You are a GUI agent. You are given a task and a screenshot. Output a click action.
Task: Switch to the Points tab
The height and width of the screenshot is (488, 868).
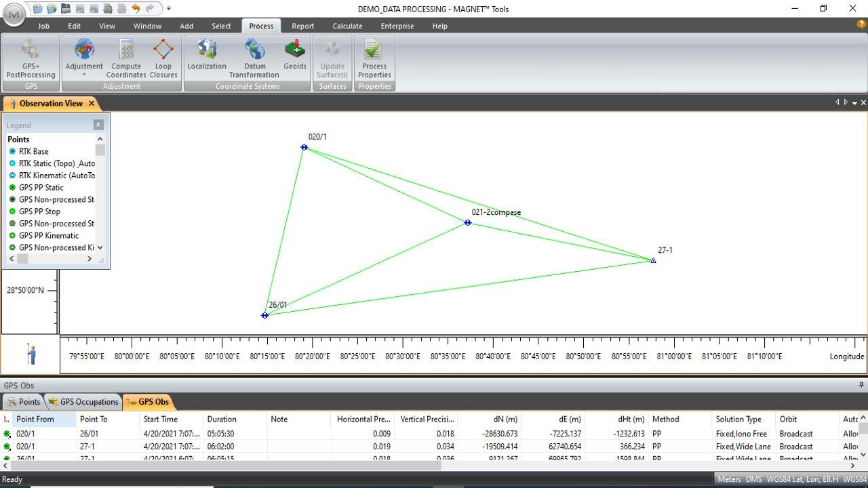tap(23, 402)
